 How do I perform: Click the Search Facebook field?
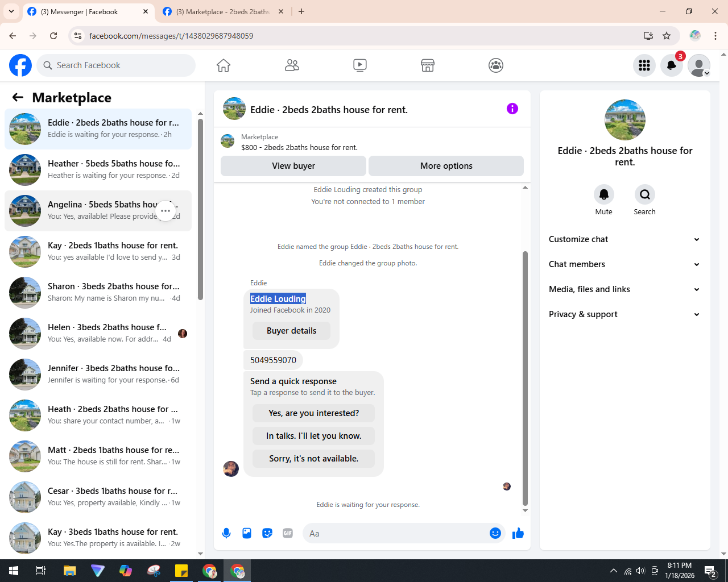tap(116, 65)
